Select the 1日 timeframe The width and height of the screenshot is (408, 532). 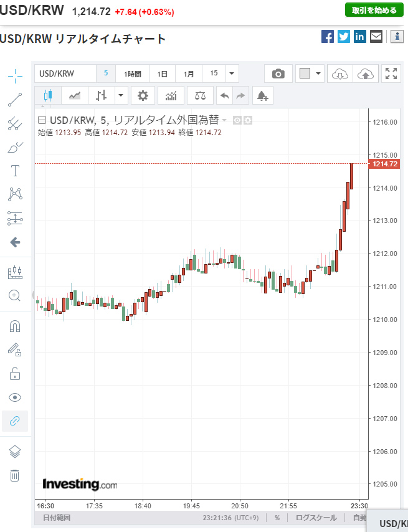click(162, 74)
